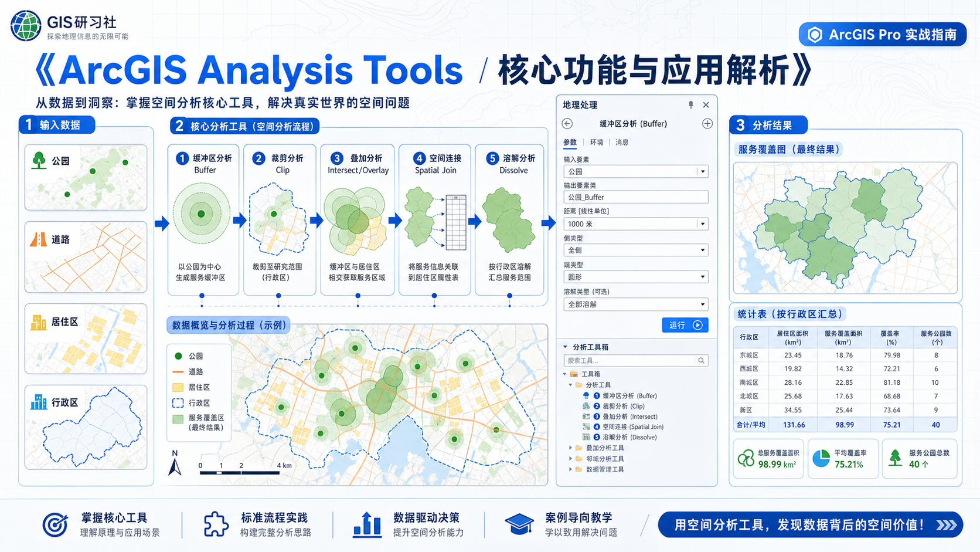Collapse the 分析工具箱 section
980x552 pixels.
[566, 347]
